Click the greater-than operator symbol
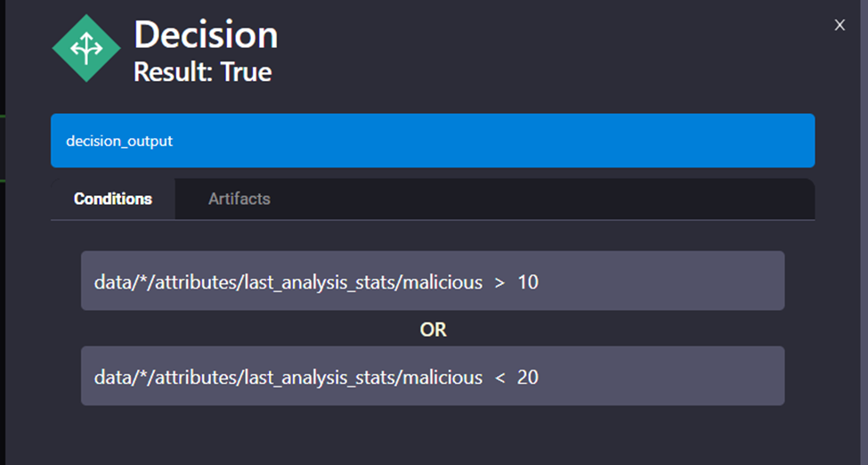 (x=499, y=282)
